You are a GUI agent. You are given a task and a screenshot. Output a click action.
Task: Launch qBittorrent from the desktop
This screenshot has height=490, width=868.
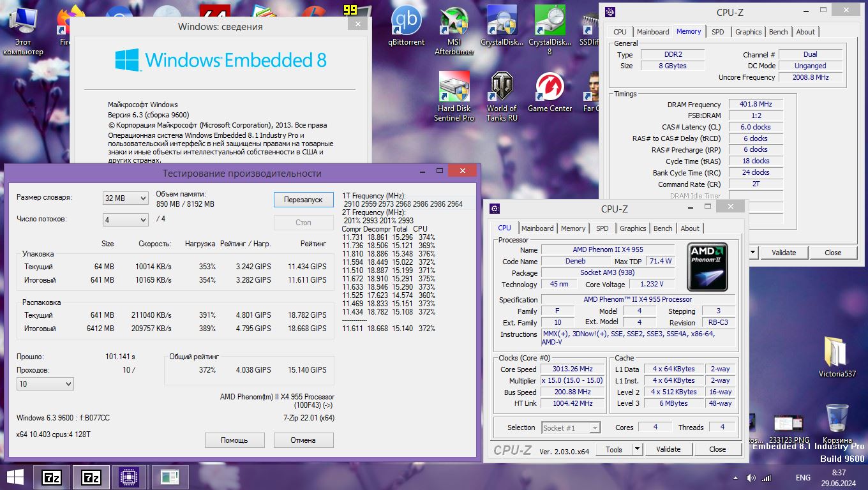click(406, 26)
